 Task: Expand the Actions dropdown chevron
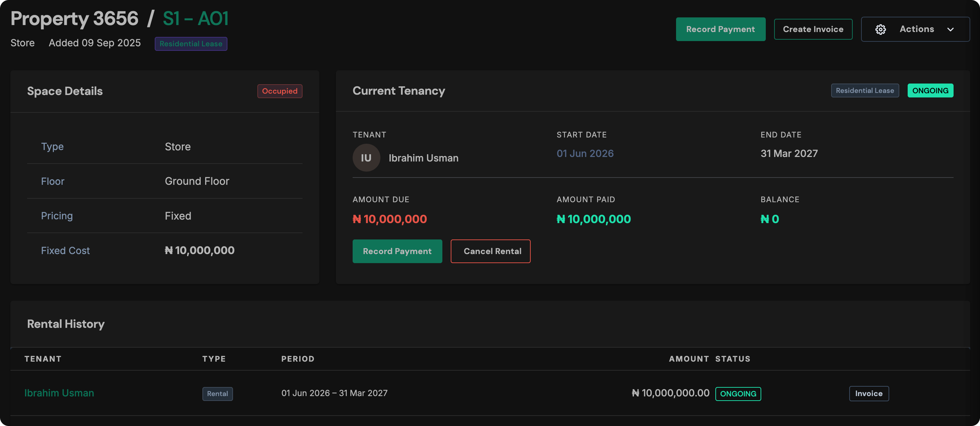[x=950, y=29]
